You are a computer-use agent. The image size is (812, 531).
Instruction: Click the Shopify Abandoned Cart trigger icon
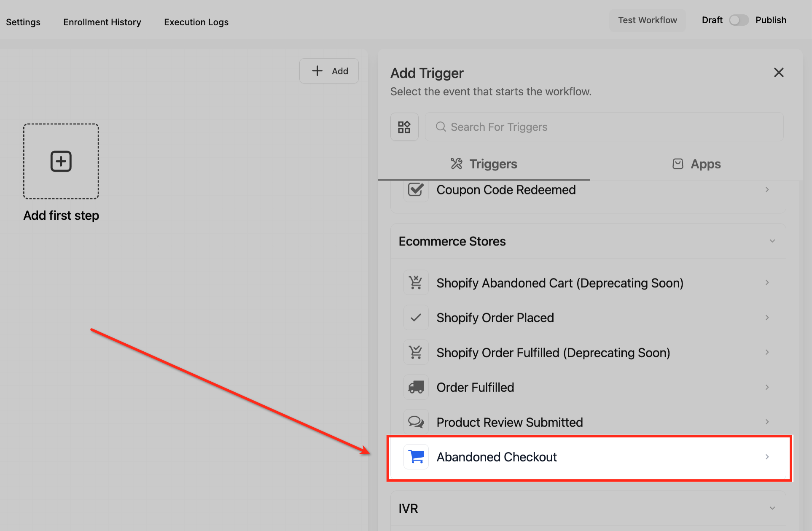[x=416, y=283]
